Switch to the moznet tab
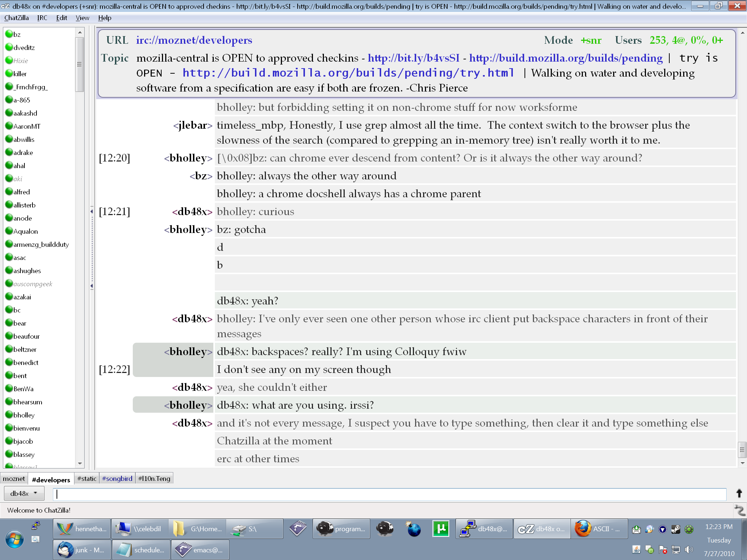 pyautogui.click(x=14, y=478)
